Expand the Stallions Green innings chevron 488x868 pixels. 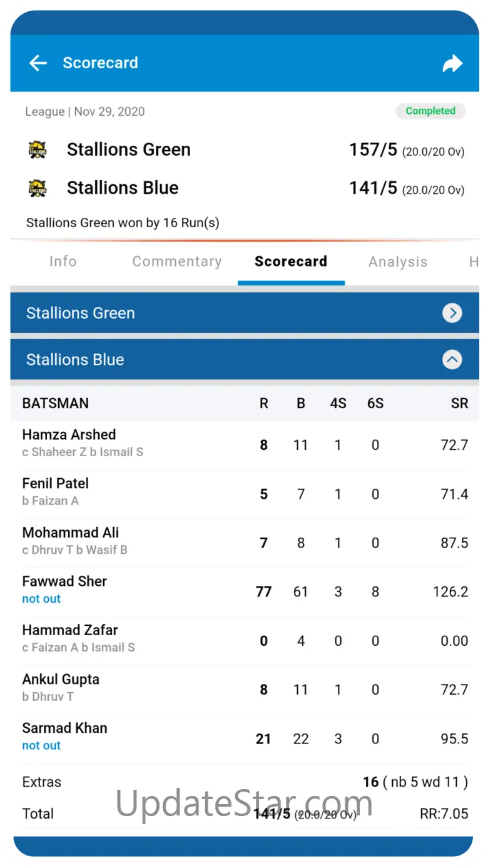click(x=452, y=313)
